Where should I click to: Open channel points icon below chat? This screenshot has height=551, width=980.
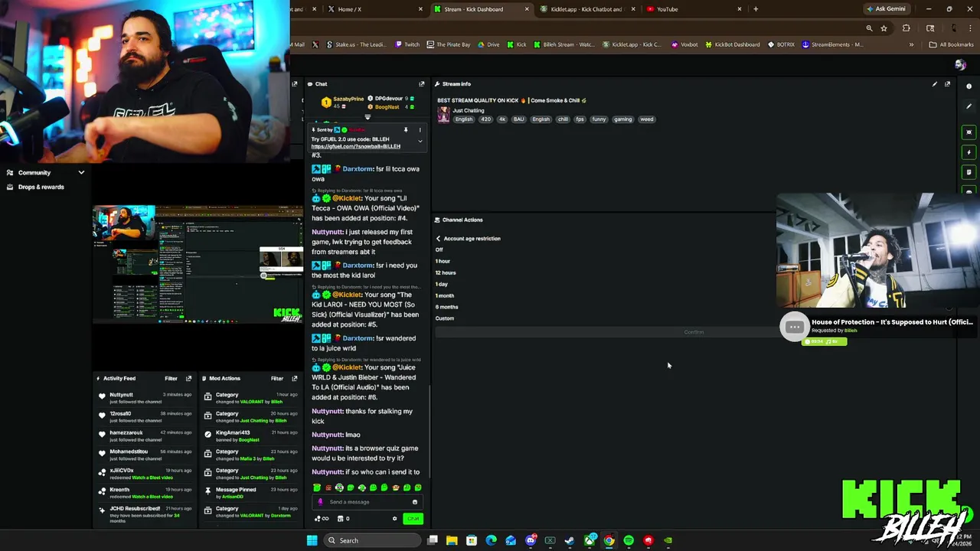321,519
